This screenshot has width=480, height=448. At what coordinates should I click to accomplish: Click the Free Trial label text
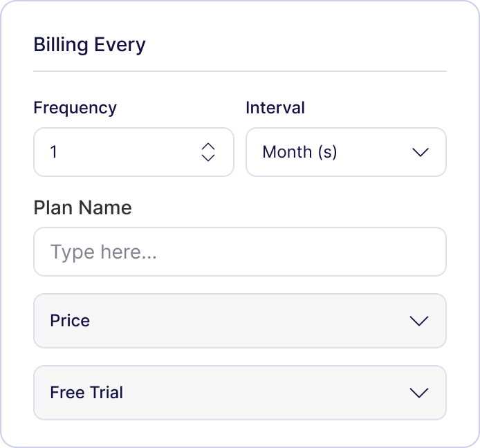tap(86, 393)
